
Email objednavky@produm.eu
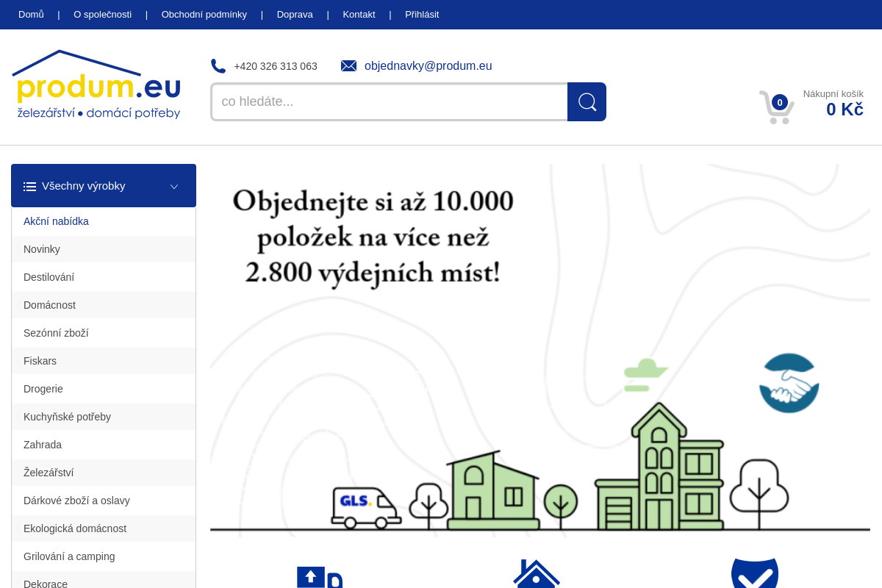tap(428, 65)
